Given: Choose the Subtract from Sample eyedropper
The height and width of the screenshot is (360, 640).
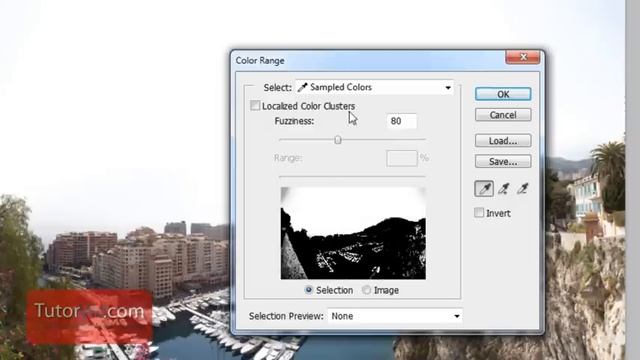Looking at the screenshot, I should pos(522,189).
